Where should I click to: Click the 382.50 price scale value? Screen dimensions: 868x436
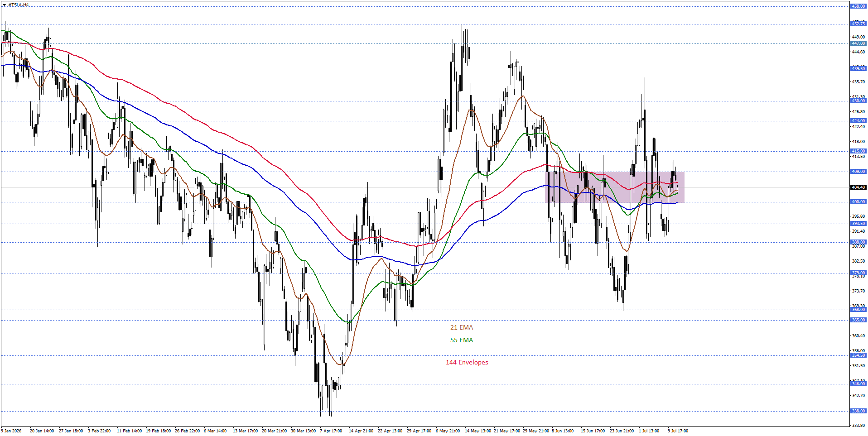(858, 261)
